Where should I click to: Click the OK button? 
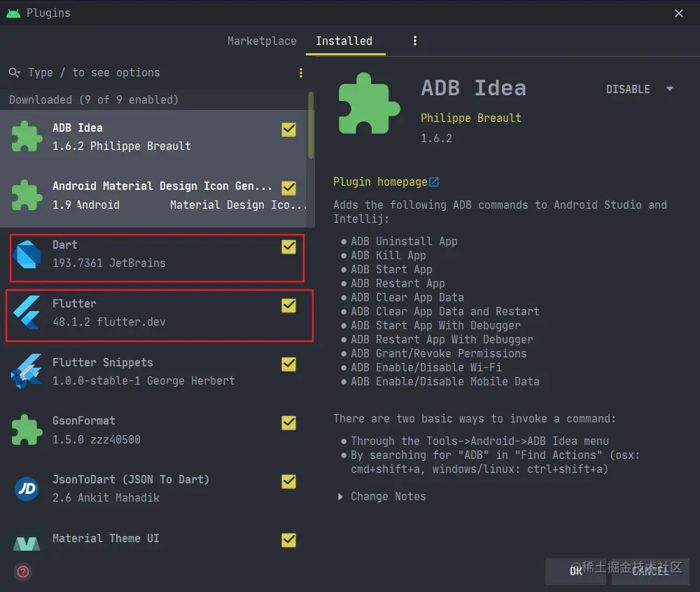(575, 572)
